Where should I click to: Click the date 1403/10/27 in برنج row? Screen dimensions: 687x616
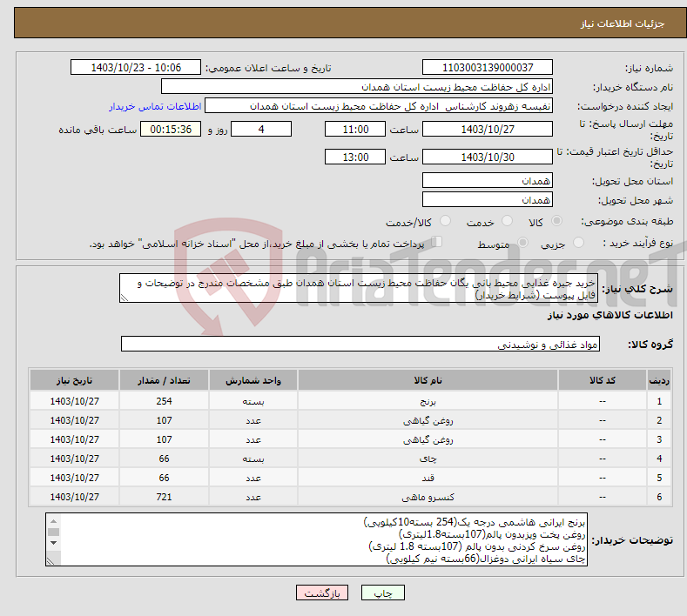click(x=75, y=401)
